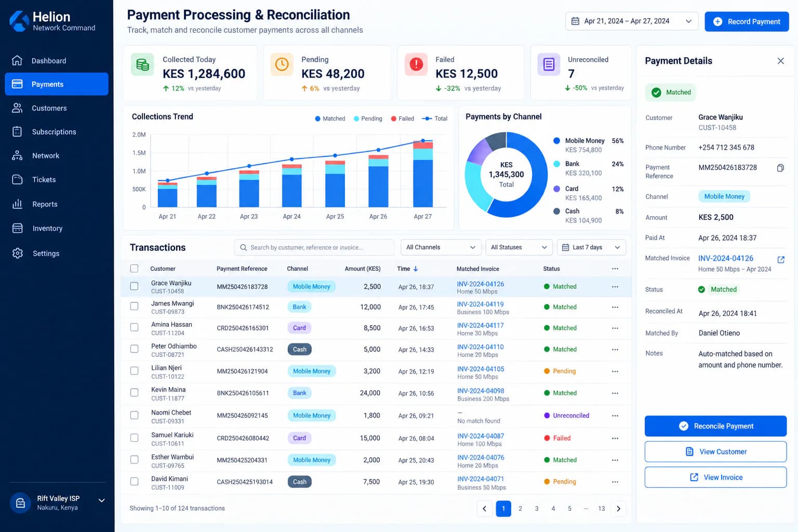Image resolution: width=798 pixels, height=532 pixels.
Task: Tick the Samuel Kariuki row checkbox
Action: click(x=134, y=438)
